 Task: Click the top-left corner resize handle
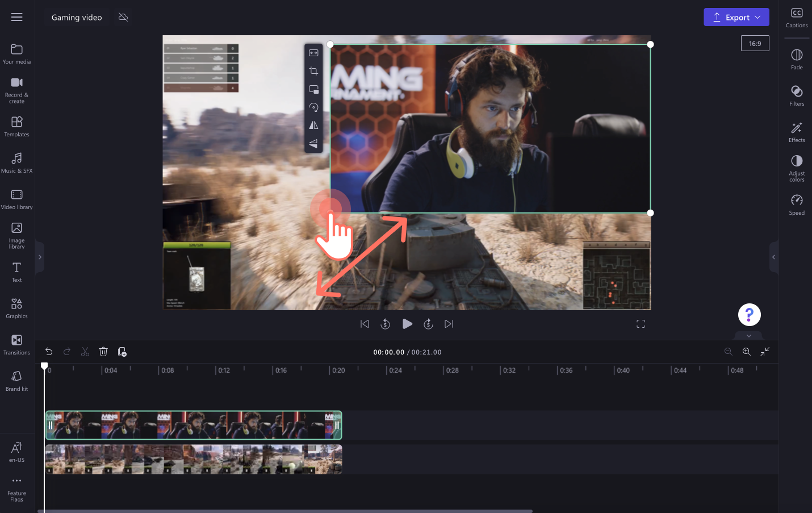pyautogui.click(x=330, y=44)
